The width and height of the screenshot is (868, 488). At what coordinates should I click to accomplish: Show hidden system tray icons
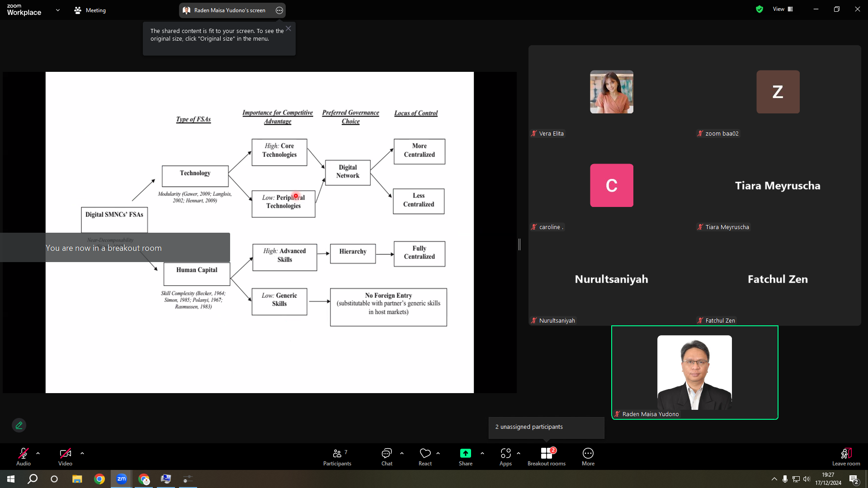pyautogui.click(x=774, y=479)
